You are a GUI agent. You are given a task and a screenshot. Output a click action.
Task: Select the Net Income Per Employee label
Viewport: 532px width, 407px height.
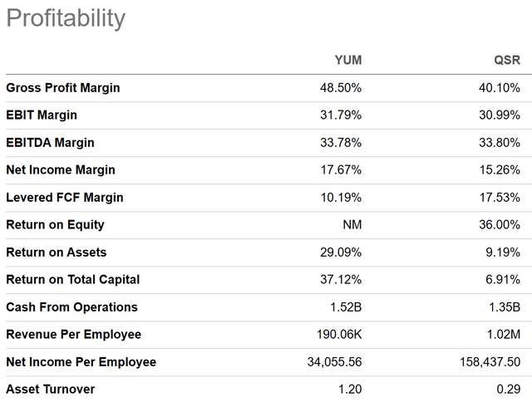point(81,361)
